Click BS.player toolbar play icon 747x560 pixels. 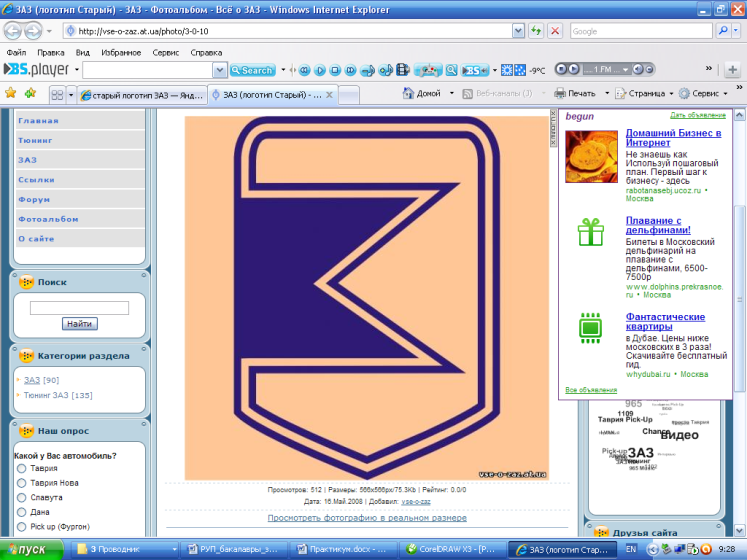(x=320, y=71)
